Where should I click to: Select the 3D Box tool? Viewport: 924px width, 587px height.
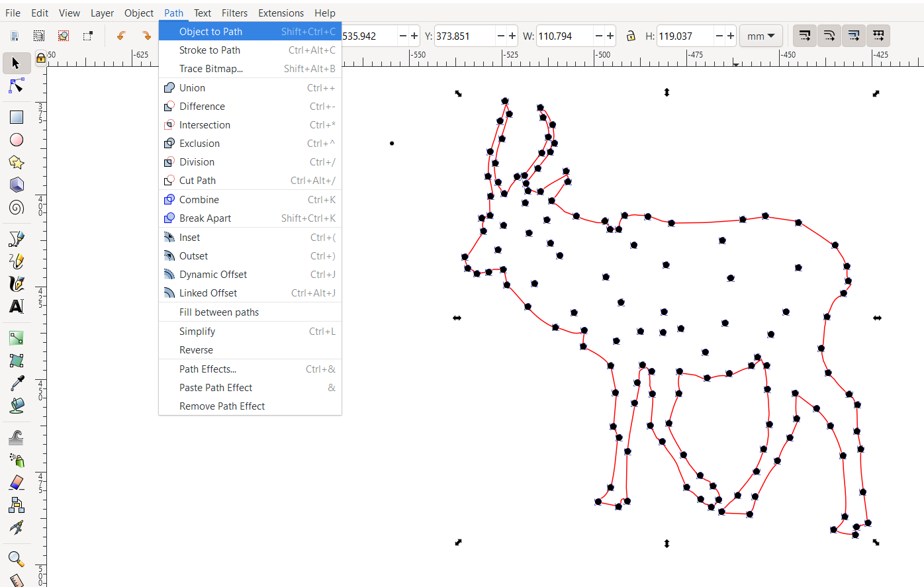click(x=17, y=185)
